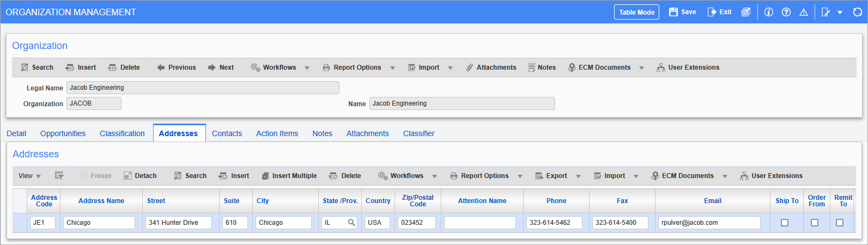Click the information icon in the header

click(x=768, y=12)
